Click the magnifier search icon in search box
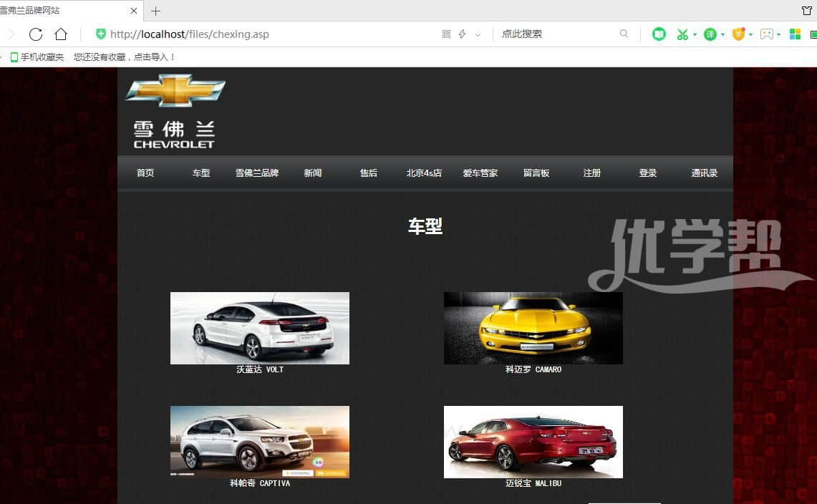The height and width of the screenshot is (504, 817). point(624,34)
